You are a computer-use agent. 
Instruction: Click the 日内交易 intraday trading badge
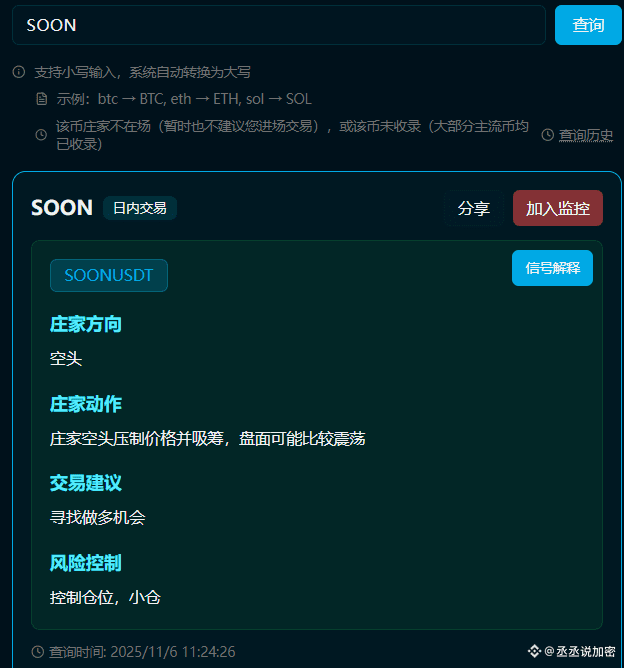(x=140, y=208)
